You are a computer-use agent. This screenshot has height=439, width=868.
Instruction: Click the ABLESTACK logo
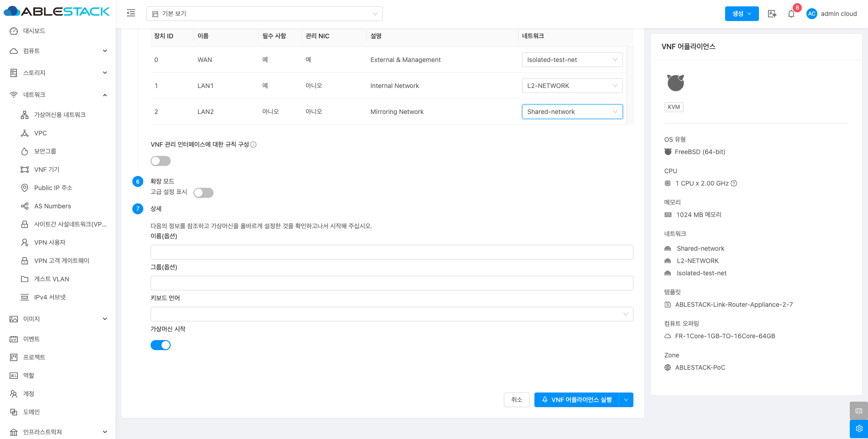(x=57, y=11)
